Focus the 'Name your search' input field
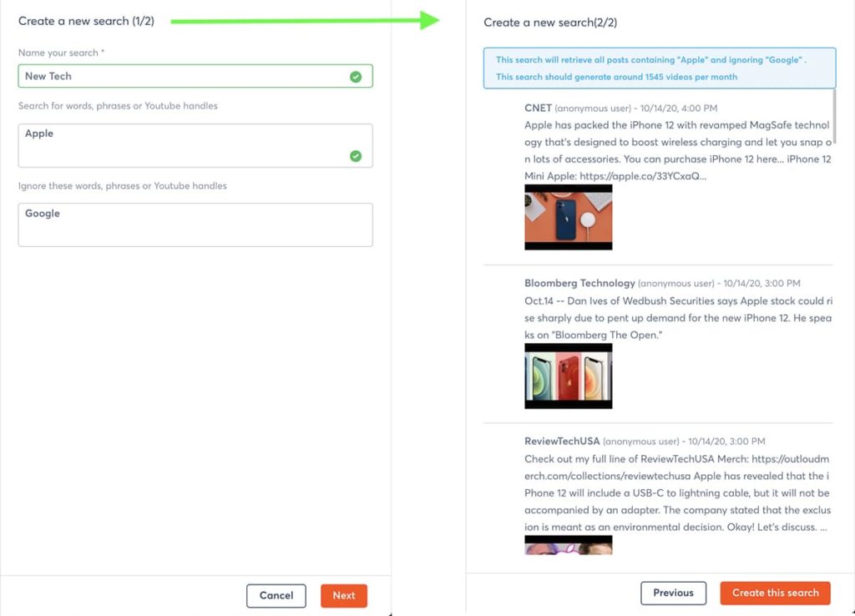This screenshot has height=616, width=855. click(x=184, y=76)
